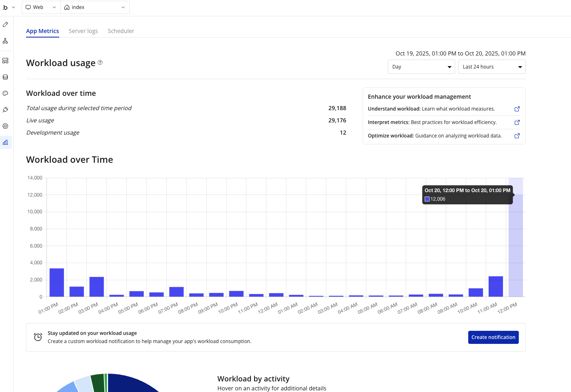Click the highlighted 12:00 PM bar

click(x=516, y=246)
